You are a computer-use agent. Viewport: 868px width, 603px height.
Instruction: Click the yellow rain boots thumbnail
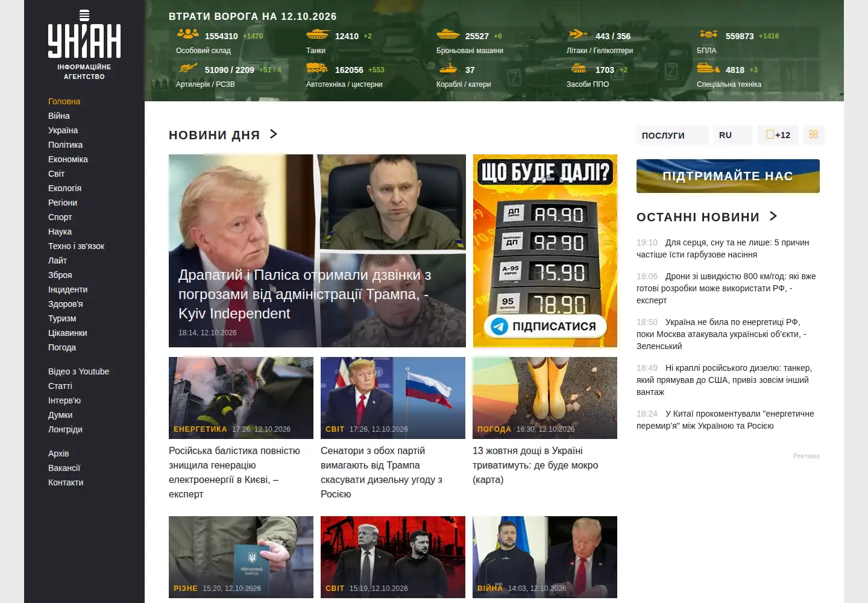(545, 398)
